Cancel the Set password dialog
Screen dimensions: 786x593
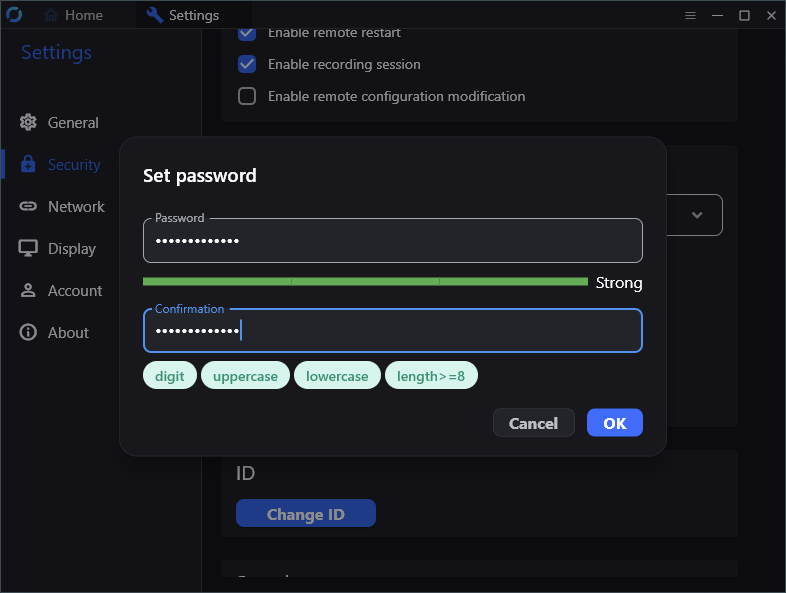tap(533, 423)
